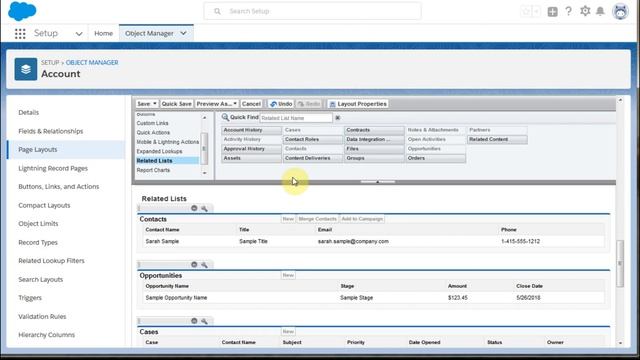The height and width of the screenshot is (360, 640).
Task: Open the Save dropdown button
Action: click(147, 104)
